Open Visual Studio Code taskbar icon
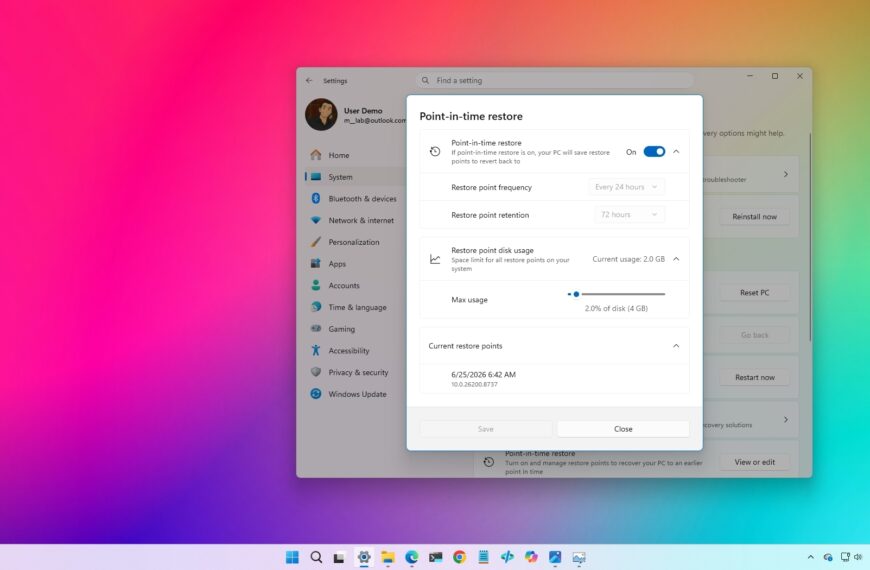 [x=507, y=557]
